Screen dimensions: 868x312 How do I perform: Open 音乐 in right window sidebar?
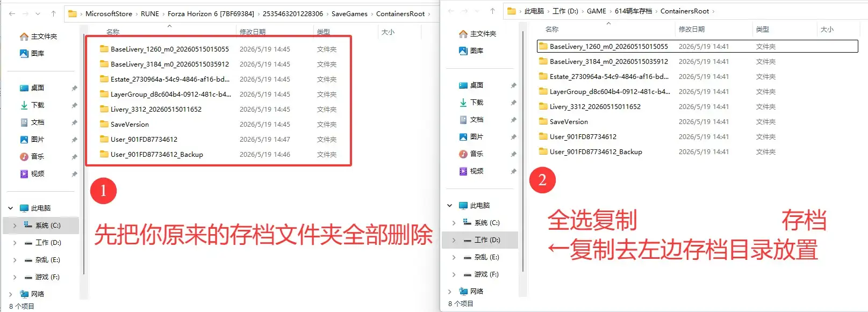coord(471,154)
